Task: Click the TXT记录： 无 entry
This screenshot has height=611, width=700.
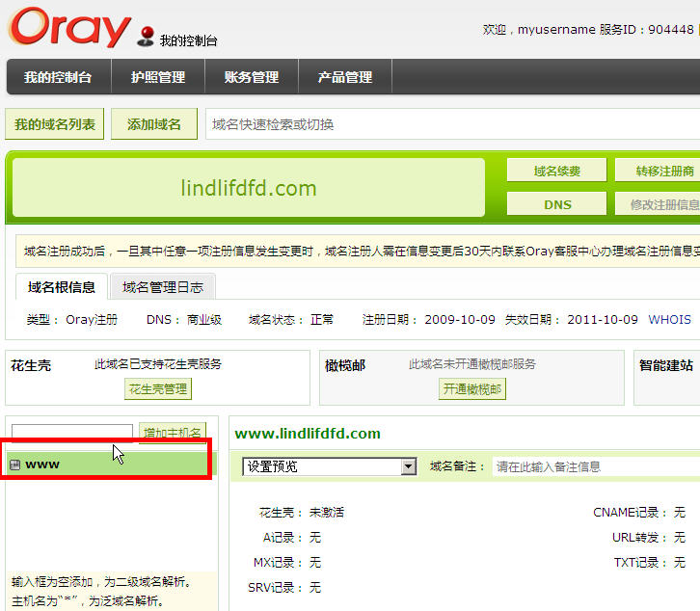Action: click(650, 563)
